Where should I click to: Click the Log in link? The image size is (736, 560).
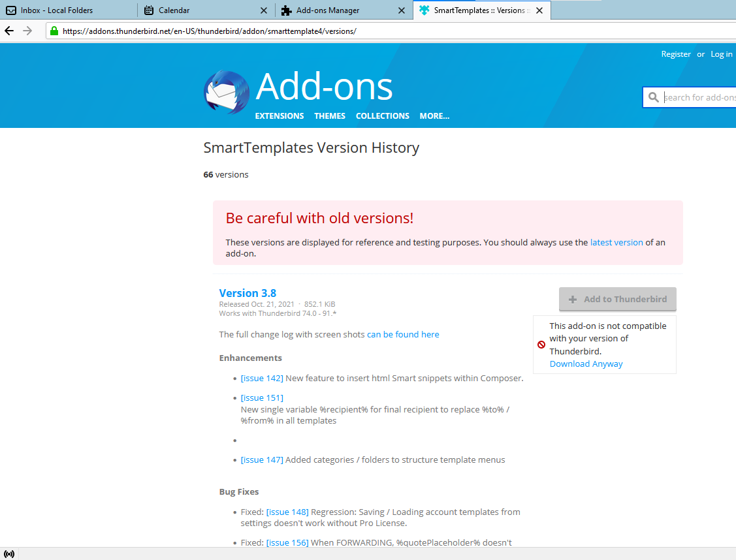point(721,54)
